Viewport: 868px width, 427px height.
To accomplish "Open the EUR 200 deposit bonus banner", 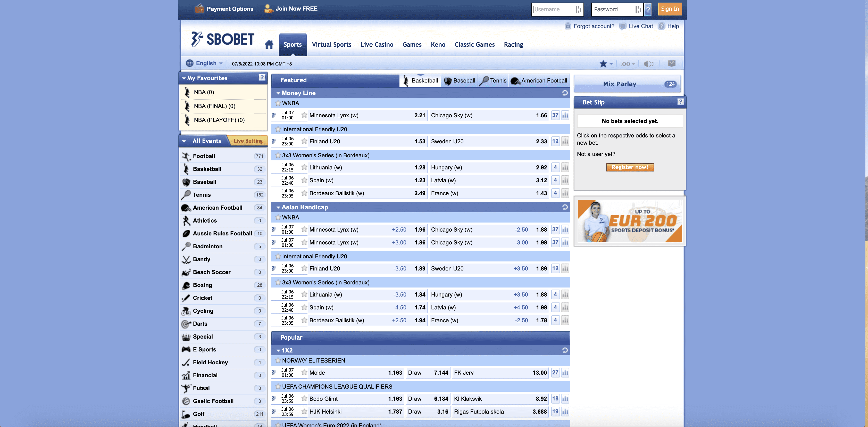I will 630,221.
